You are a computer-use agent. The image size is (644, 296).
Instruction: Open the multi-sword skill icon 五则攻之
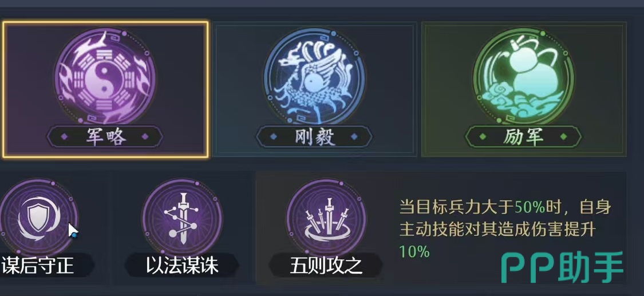pyautogui.click(x=326, y=217)
